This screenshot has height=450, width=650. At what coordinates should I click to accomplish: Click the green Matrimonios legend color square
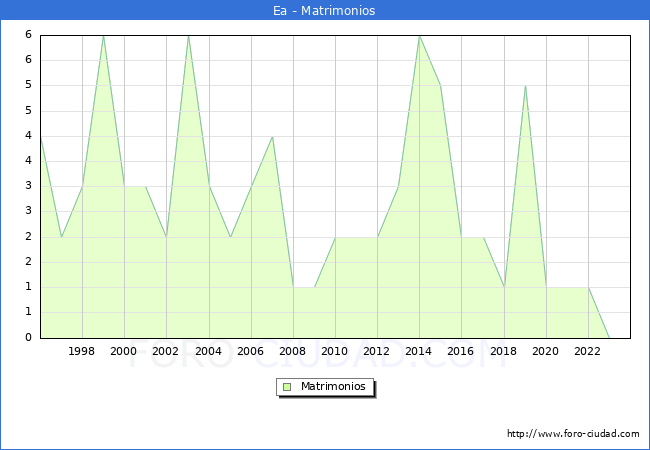tap(287, 386)
